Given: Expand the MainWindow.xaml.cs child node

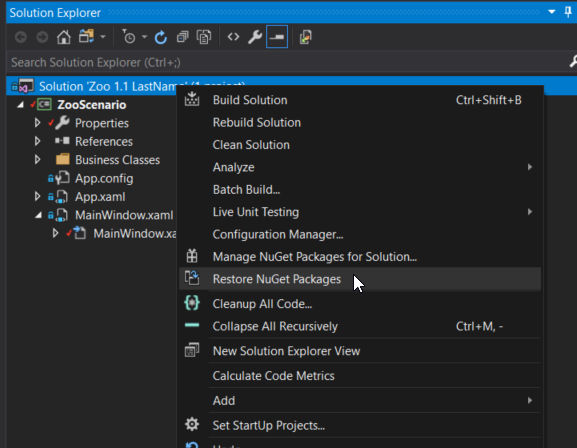Looking at the screenshot, I should pos(56,233).
